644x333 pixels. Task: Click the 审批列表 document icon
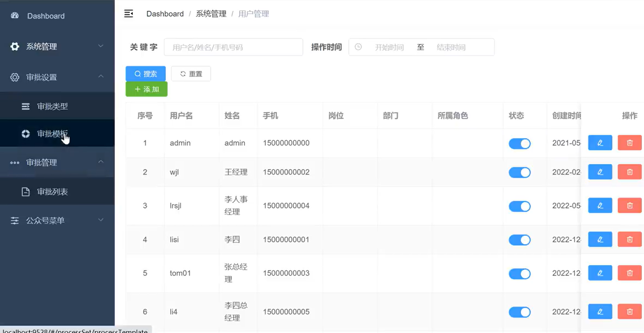(25, 191)
